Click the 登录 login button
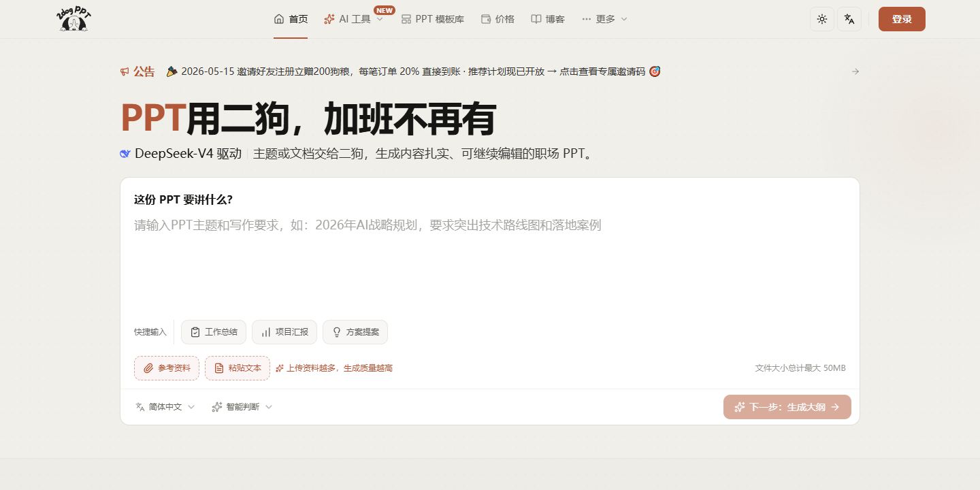This screenshot has height=490, width=980. click(902, 19)
